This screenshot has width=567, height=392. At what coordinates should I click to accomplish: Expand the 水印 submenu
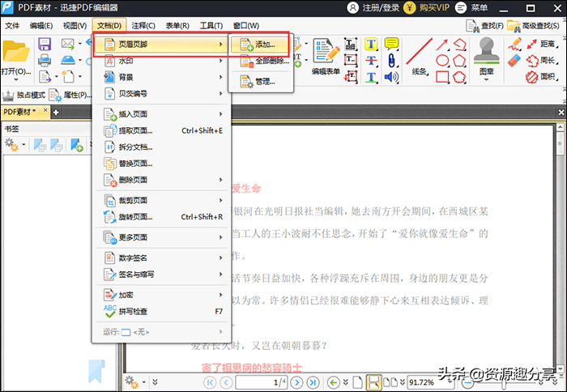[161, 61]
